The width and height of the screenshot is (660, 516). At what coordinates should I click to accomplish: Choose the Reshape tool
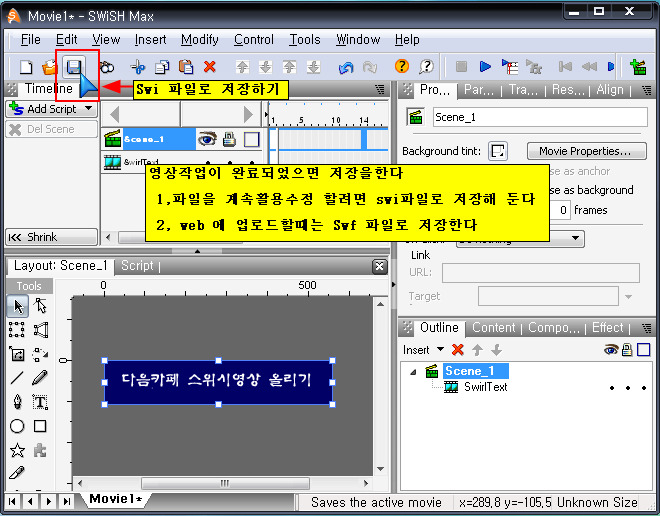point(40,306)
